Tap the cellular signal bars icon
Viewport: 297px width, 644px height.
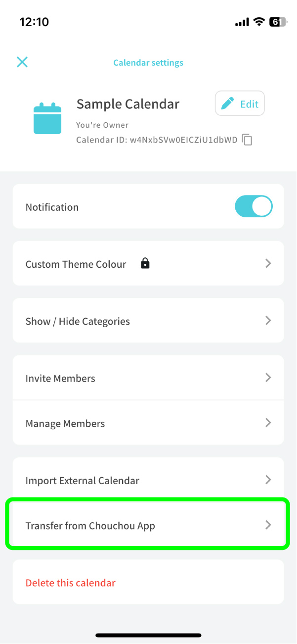pyautogui.click(x=242, y=22)
